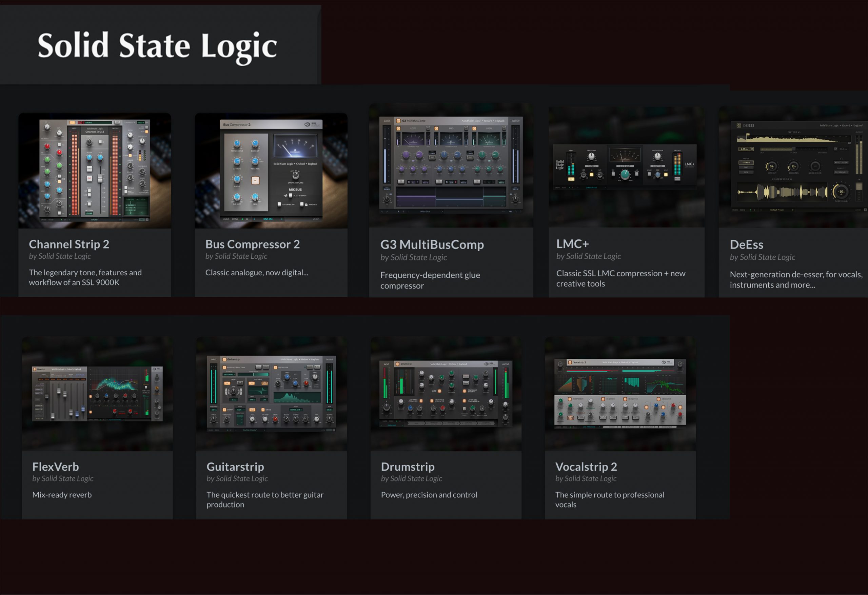Click the G3 MultiBusComp orange power icon
Viewport: 868px width, 595px height.
pyautogui.click(x=398, y=121)
